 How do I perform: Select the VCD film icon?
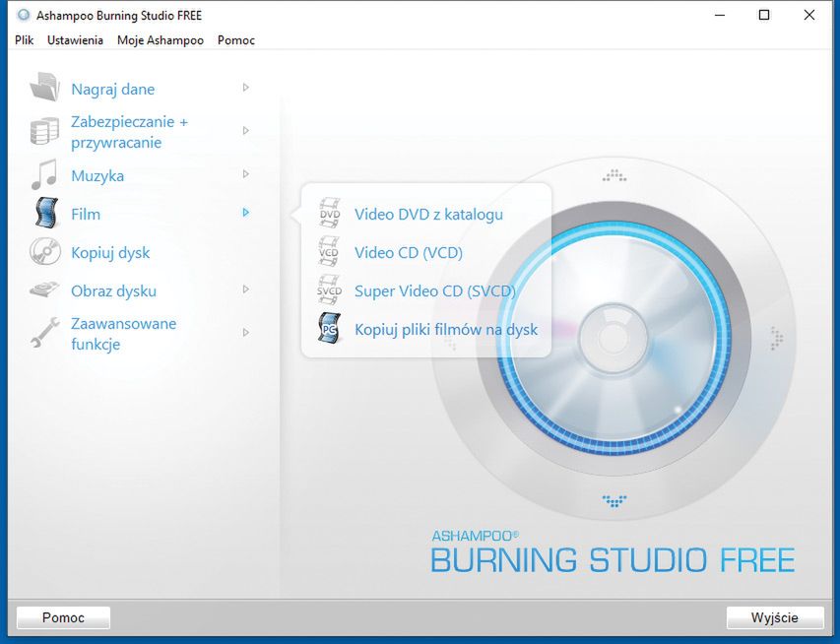click(330, 252)
